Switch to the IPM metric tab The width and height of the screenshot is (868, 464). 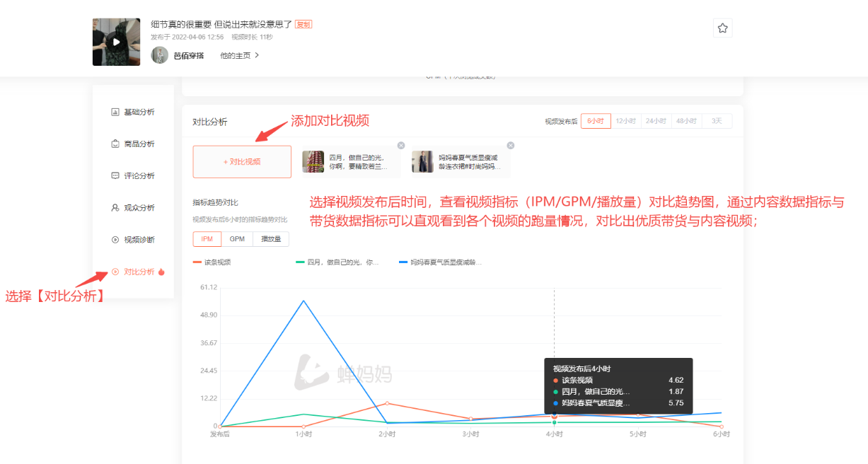coord(207,239)
